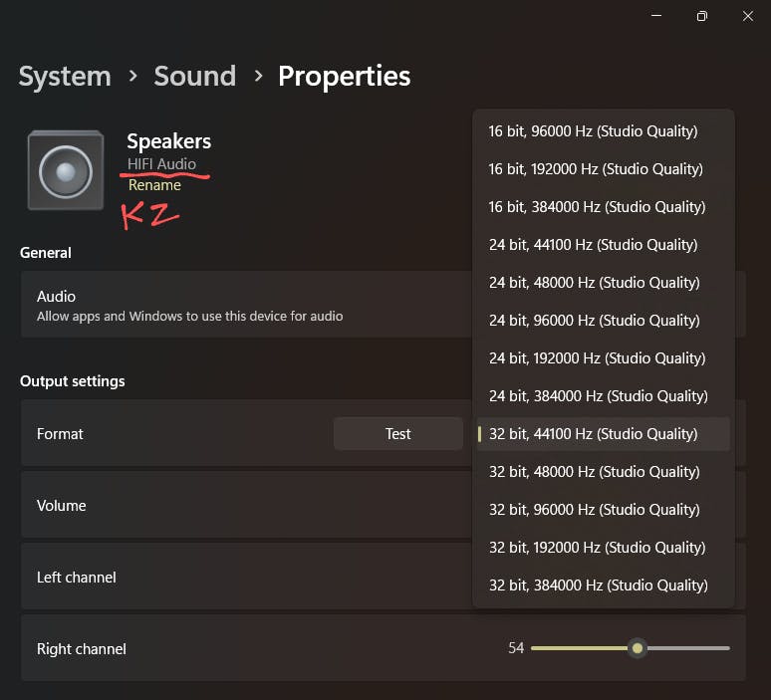Pick 24 bit, 192000 Hz option
771x700 pixels.
coord(597,358)
